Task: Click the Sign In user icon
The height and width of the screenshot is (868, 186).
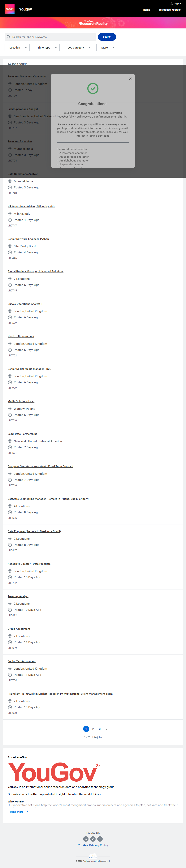Action: click(x=171, y=4)
